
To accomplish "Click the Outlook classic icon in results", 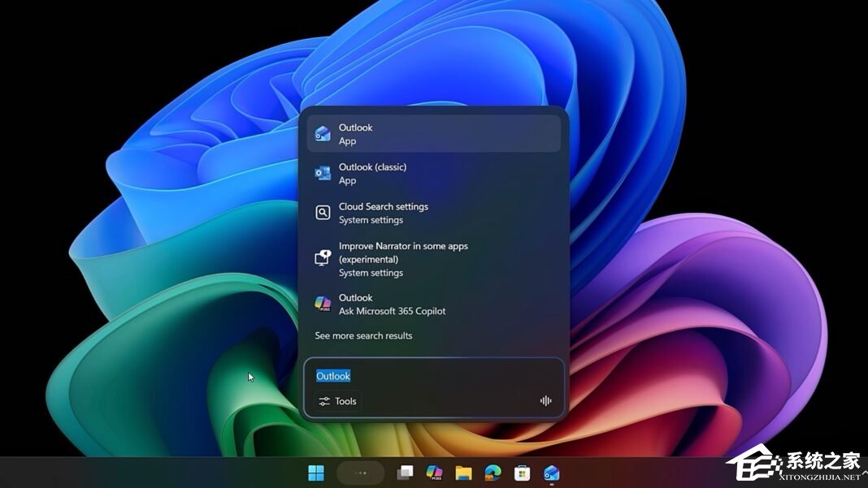I will click(323, 173).
